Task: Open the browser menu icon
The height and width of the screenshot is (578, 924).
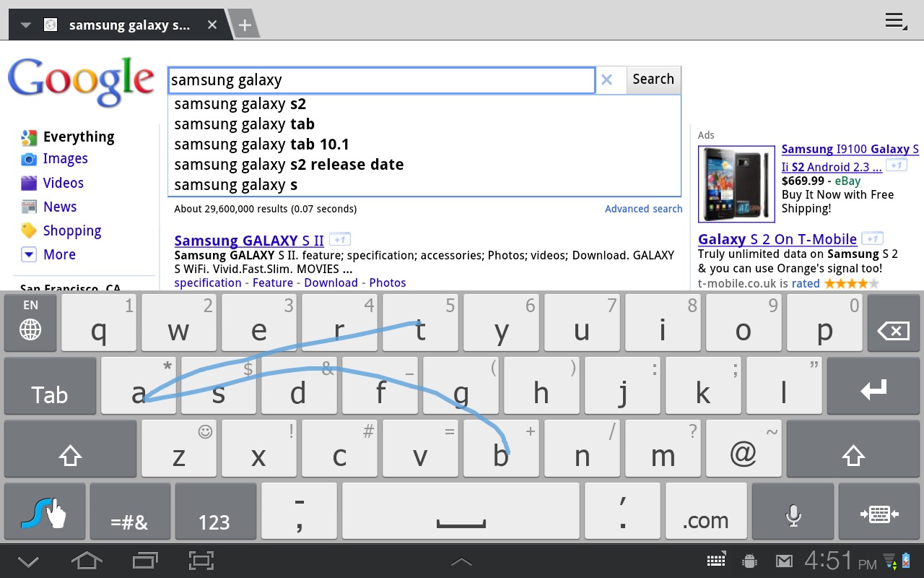Action: 896,21
